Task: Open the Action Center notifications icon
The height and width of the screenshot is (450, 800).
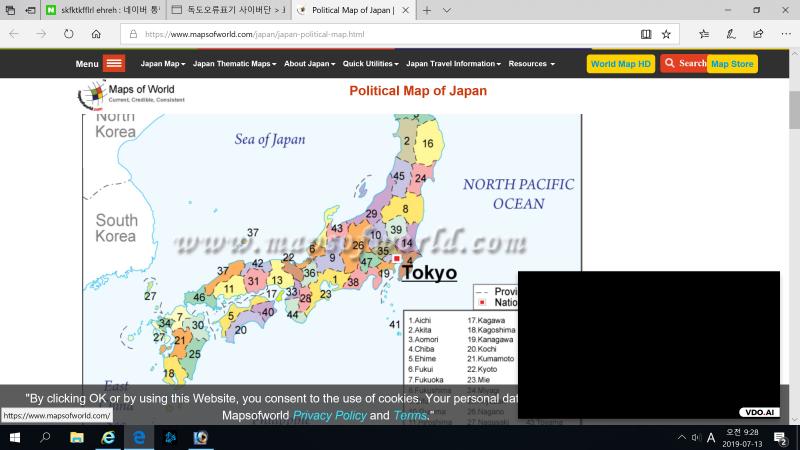Action: tap(780, 438)
